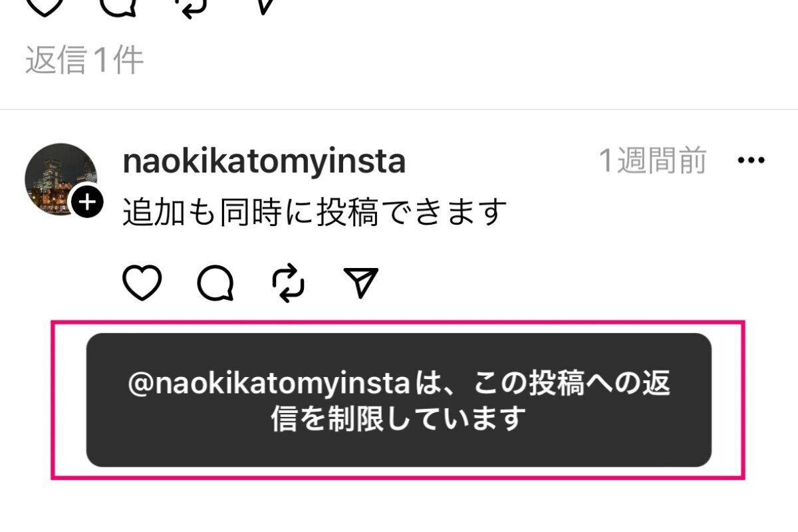Tap the horizontal divider line below 返信1件
Image resolution: width=798 pixels, height=532 pixels.
pos(399,110)
